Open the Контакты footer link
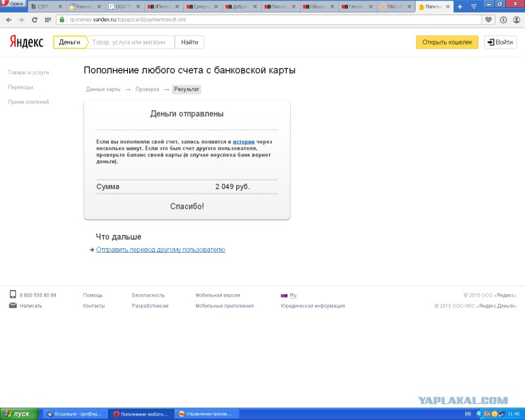525x420 pixels. pos(94,306)
